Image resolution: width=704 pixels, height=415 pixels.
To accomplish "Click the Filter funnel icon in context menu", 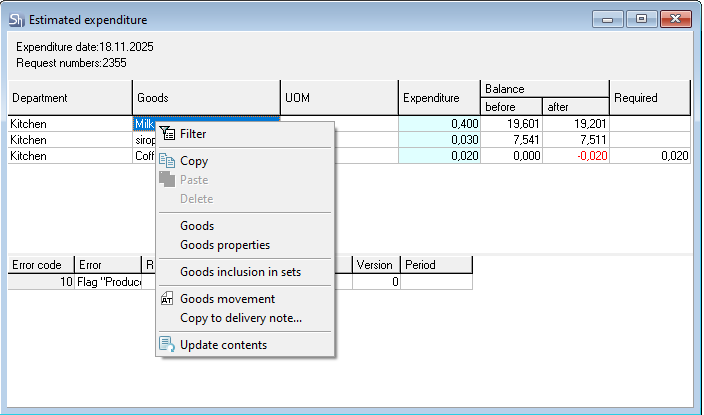I will (x=167, y=134).
